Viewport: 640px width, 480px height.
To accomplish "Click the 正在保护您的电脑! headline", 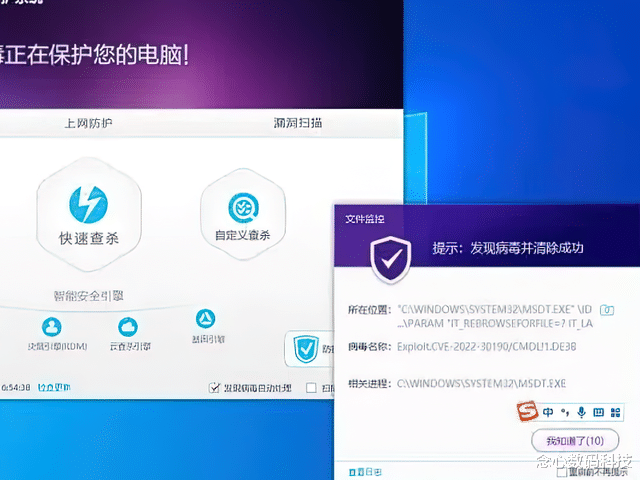I will click(95, 55).
